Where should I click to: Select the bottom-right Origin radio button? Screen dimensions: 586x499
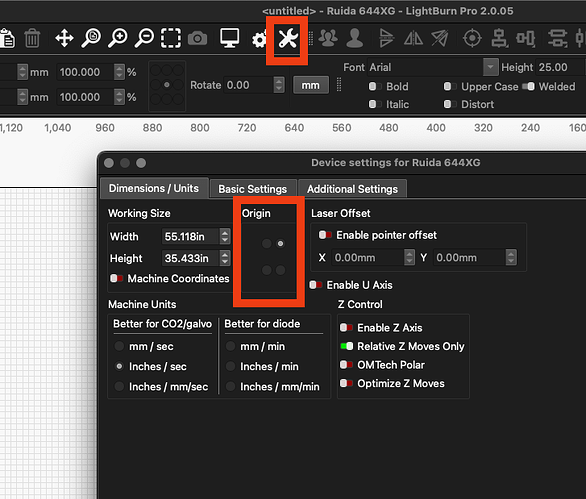(x=280, y=270)
